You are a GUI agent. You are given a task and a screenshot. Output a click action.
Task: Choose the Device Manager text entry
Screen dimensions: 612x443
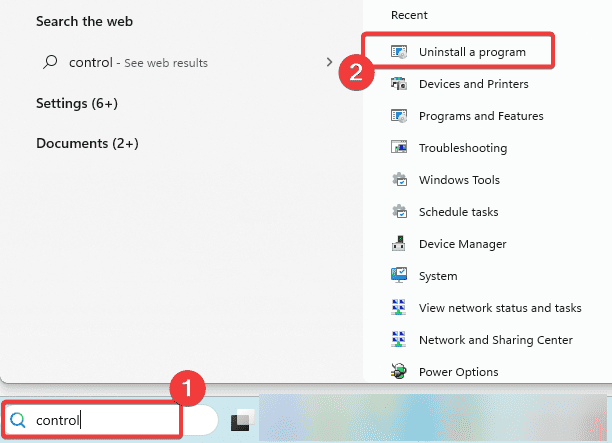(x=463, y=244)
